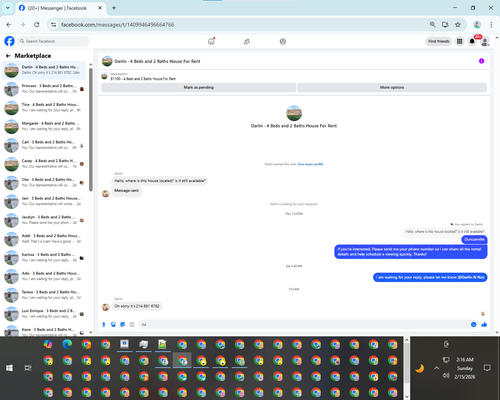Open the Friends icon in top navigation

point(247,42)
